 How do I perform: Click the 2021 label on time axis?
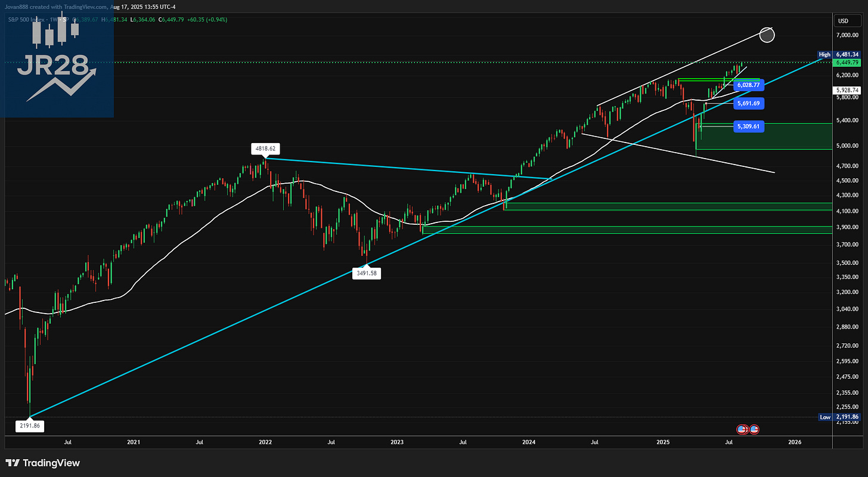tap(134, 442)
